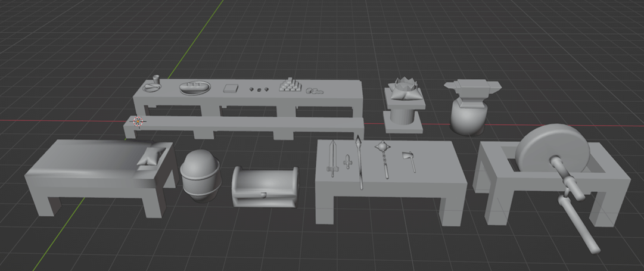This screenshot has height=271, width=644.
Task: Click the 3D cursor on the bench
Action: coord(138,122)
